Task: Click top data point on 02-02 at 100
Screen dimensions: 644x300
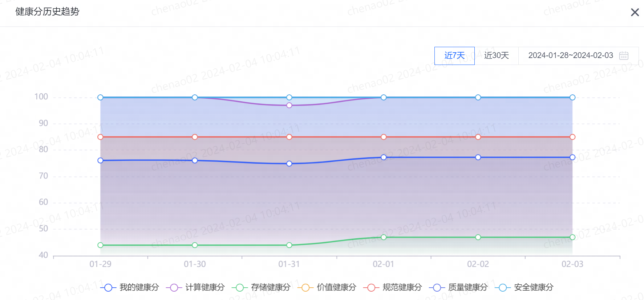Action: [x=478, y=97]
